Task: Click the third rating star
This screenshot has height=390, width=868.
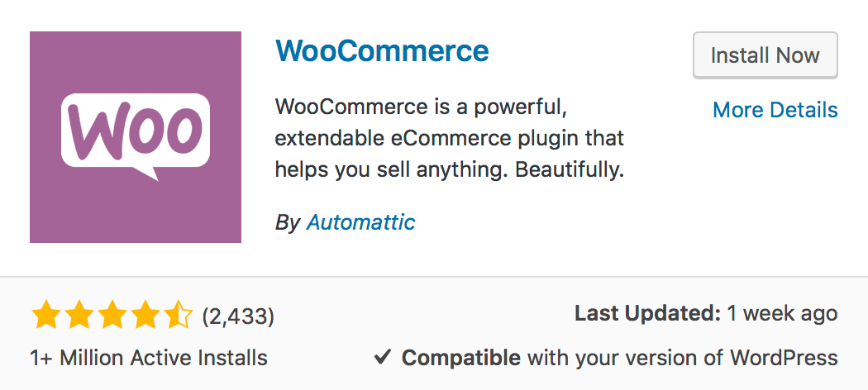Action: (112, 315)
